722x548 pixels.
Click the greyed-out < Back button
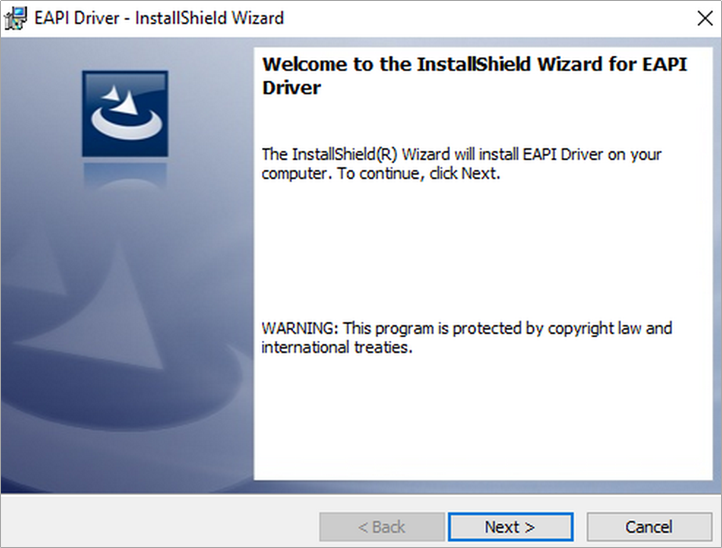click(x=382, y=526)
